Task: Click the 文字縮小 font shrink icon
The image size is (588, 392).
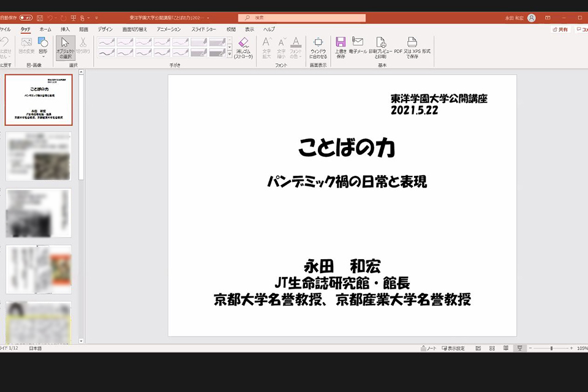Action: (281, 48)
